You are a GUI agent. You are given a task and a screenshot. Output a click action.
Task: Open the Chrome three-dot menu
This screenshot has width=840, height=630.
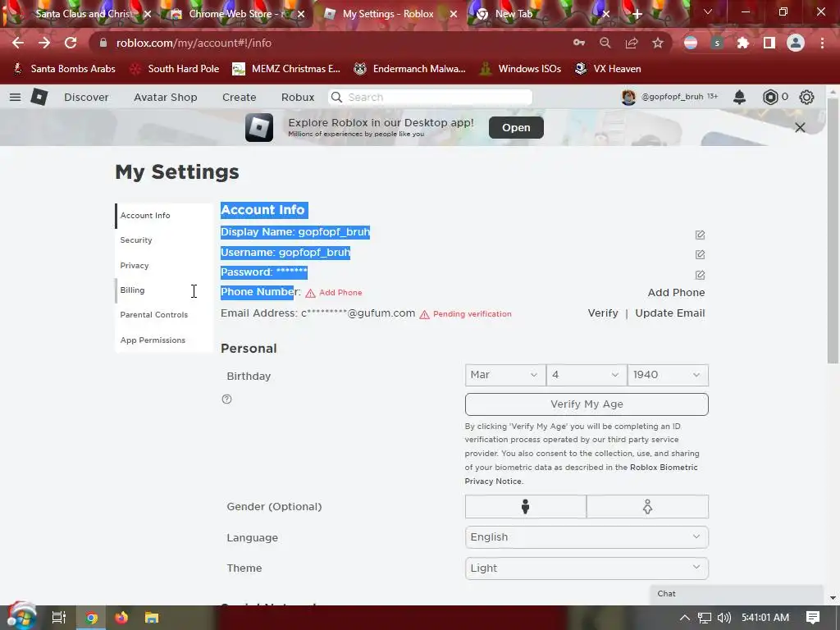point(822,43)
